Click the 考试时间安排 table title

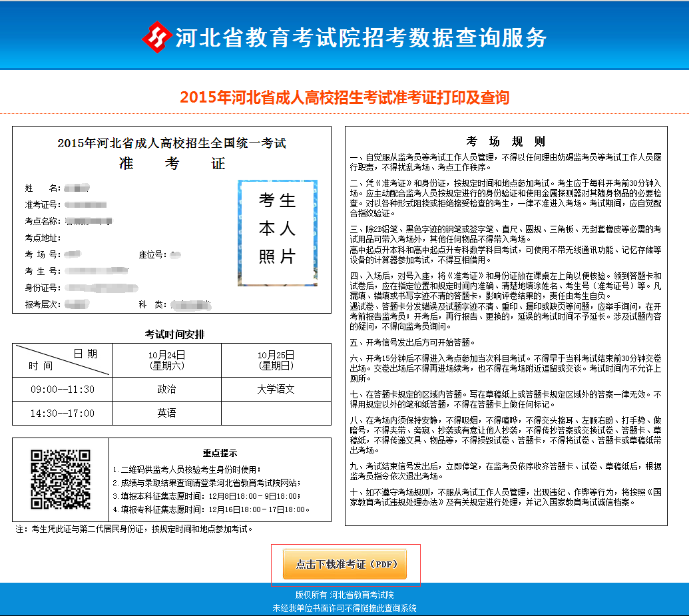[171, 334]
